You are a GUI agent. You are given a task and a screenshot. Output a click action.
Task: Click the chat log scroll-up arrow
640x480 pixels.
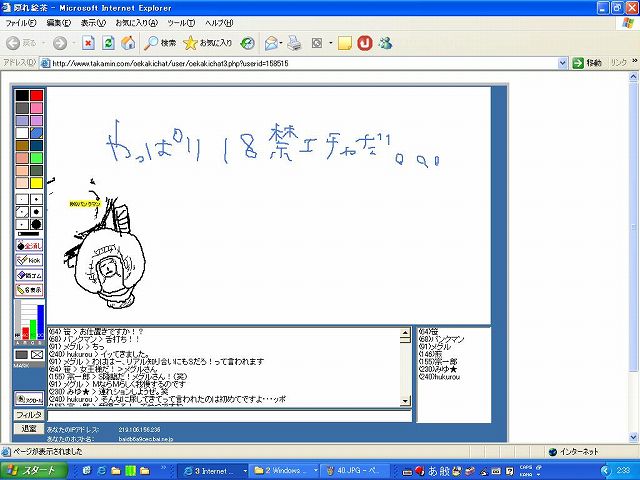pos(405,333)
